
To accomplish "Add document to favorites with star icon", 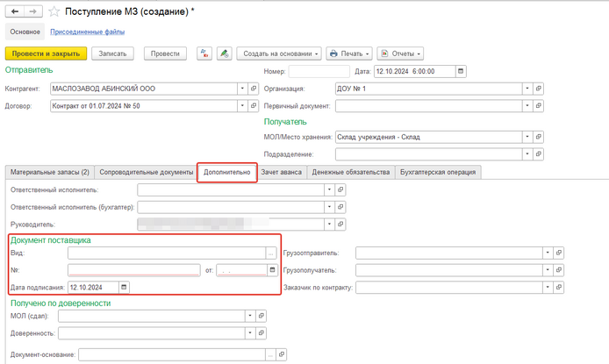I will tap(54, 11).
